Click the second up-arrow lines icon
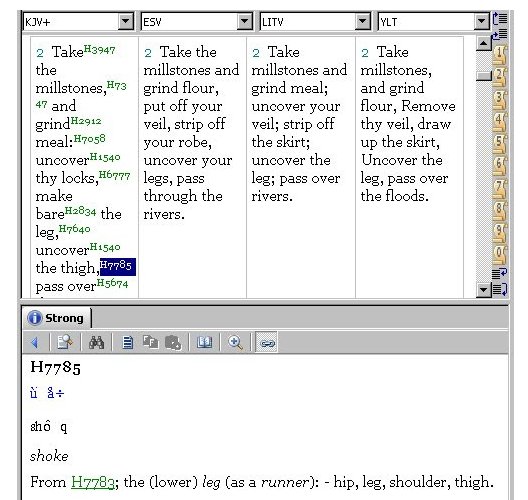This screenshot has width=528, height=500. pyautogui.click(x=500, y=34)
